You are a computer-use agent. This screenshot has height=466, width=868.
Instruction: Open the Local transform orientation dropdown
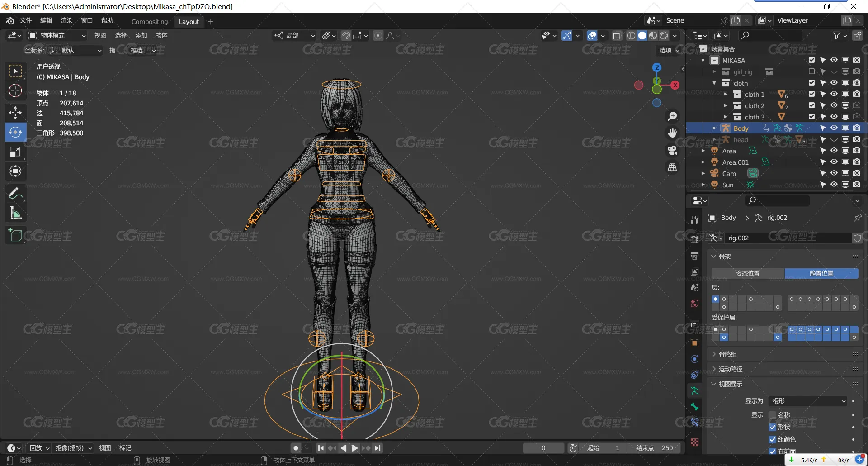coord(294,36)
